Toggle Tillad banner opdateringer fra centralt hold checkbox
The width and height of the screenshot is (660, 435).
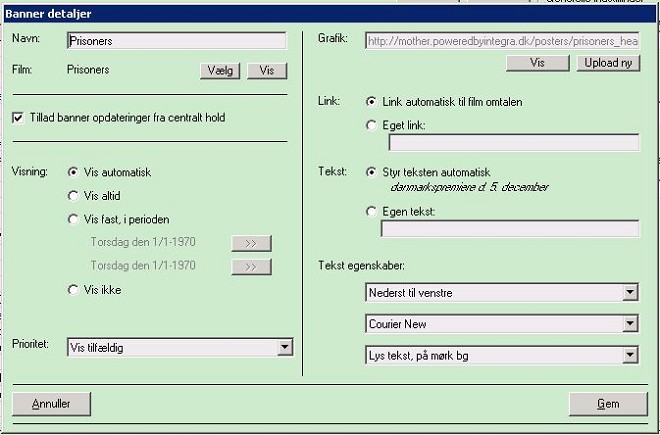point(18,118)
